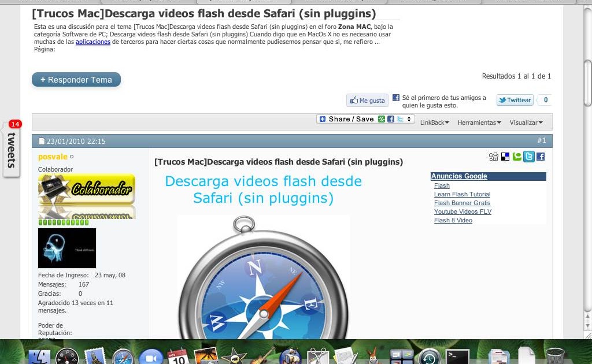
Task: Click scrollbar down arrow
Action: tap(587, 325)
